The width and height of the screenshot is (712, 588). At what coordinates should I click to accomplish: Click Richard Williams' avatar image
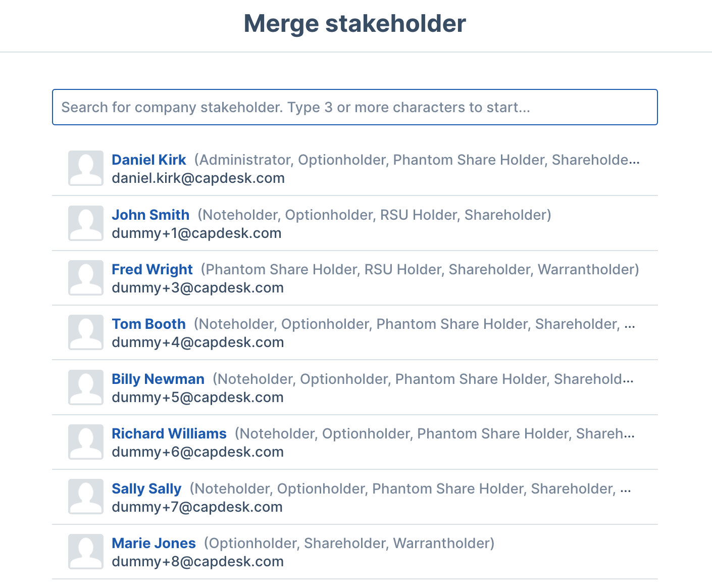(86, 442)
